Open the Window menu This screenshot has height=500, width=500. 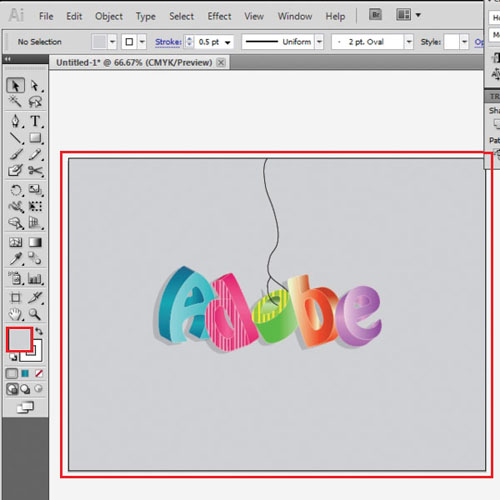coord(295,16)
